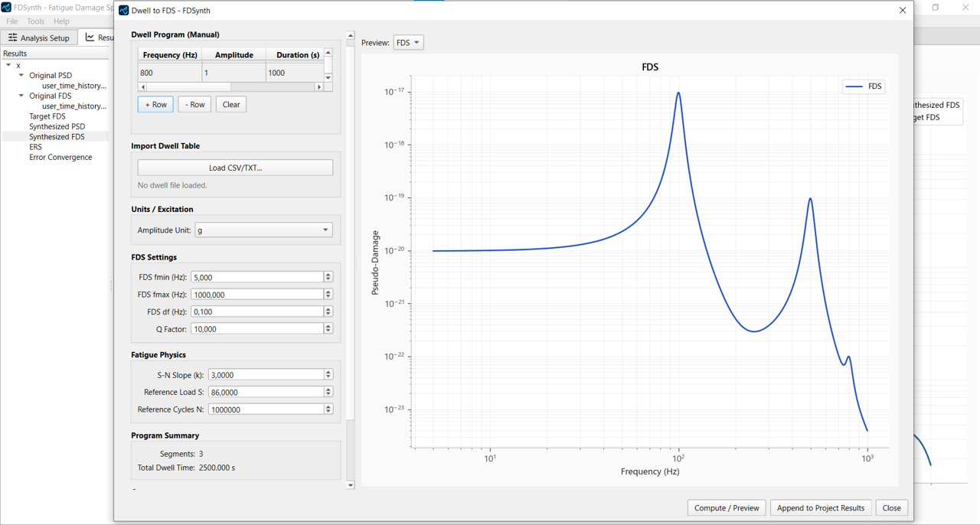The image size is (980, 525).
Task: Click Compute / Preview
Action: [x=726, y=507]
